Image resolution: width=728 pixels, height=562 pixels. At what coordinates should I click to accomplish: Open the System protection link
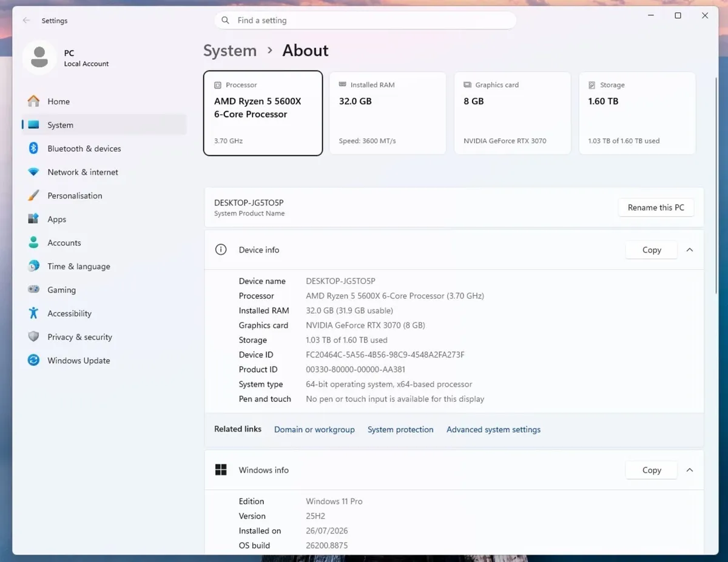(x=400, y=430)
